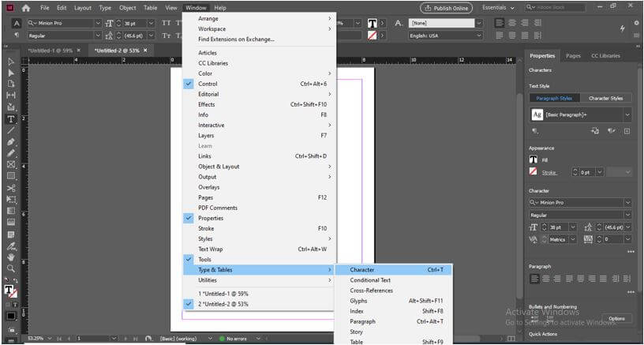Click the Stroke swatch under Appearance
This screenshot has width=644, height=345.
(533, 172)
